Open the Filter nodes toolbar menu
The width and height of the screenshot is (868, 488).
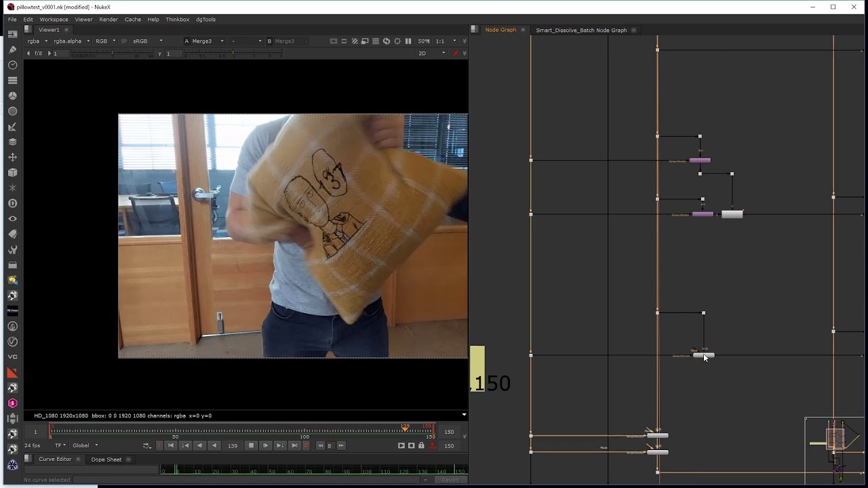(x=12, y=111)
